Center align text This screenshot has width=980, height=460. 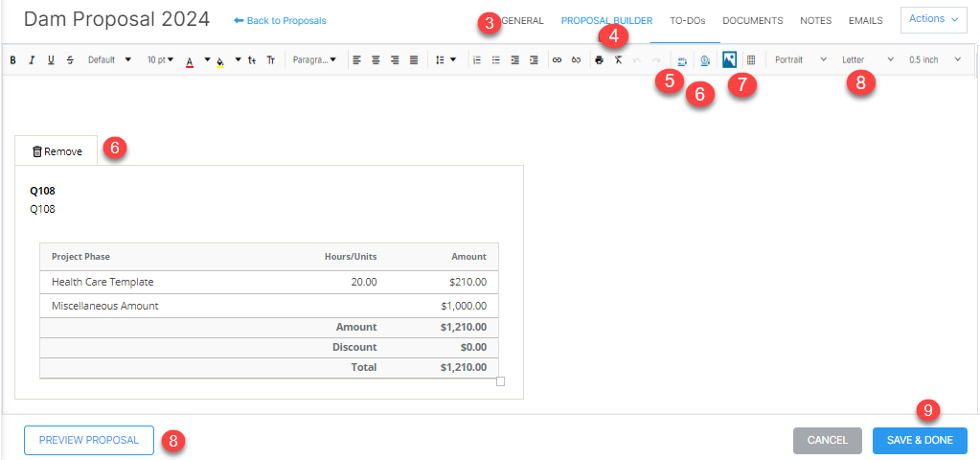click(376, 60)
